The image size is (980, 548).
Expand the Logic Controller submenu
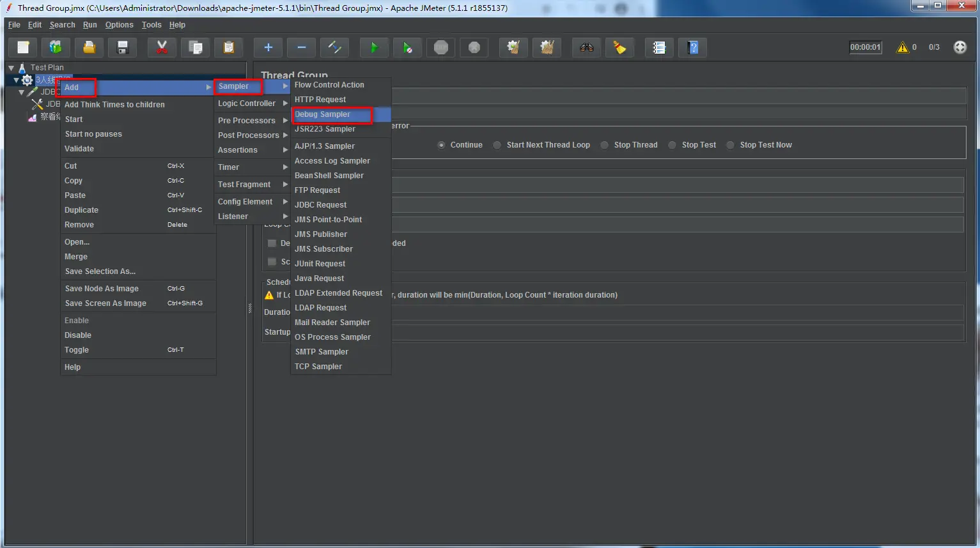click(x=253, y=103)
